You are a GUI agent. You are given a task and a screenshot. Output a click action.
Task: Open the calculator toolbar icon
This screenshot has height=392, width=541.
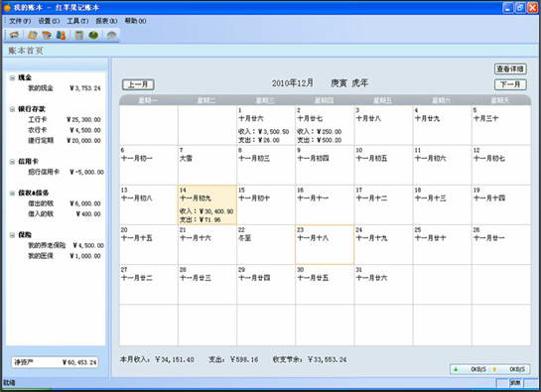tap(79, 35)
